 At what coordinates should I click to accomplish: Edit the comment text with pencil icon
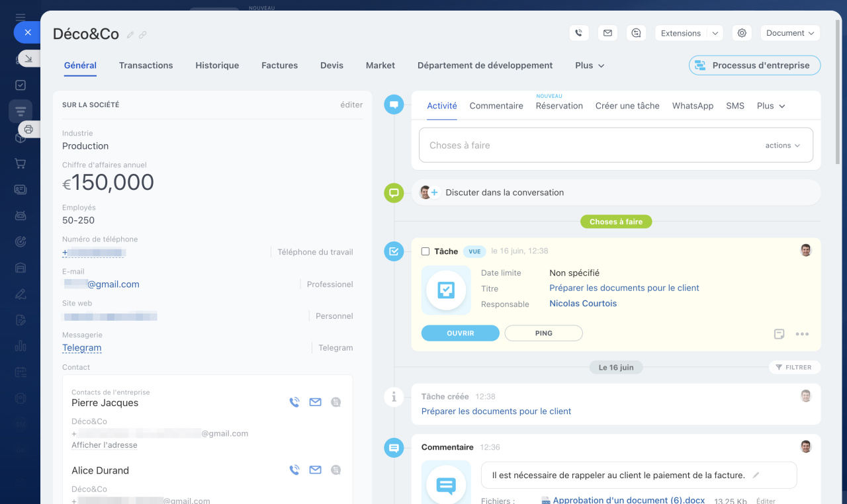(756, 475)
